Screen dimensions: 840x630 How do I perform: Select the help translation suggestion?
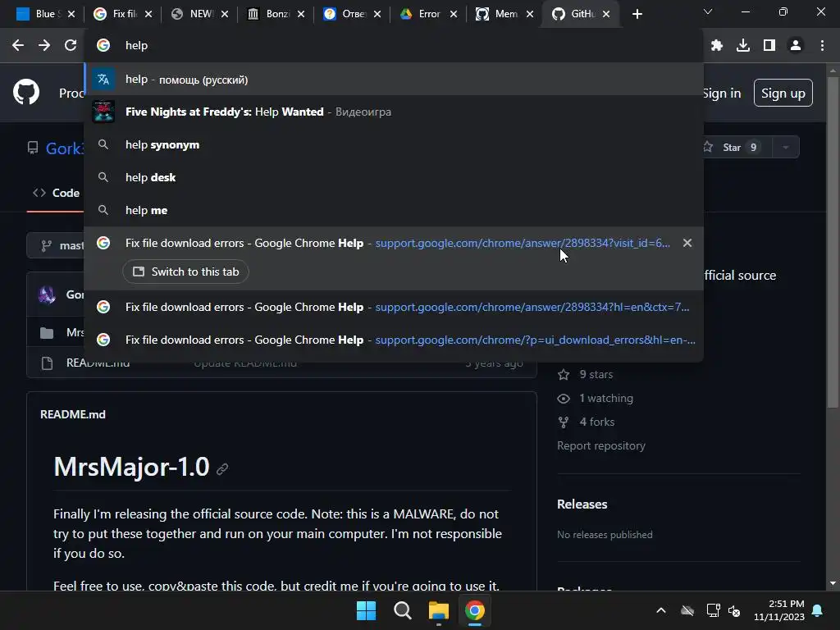click(x=394, y=80)
